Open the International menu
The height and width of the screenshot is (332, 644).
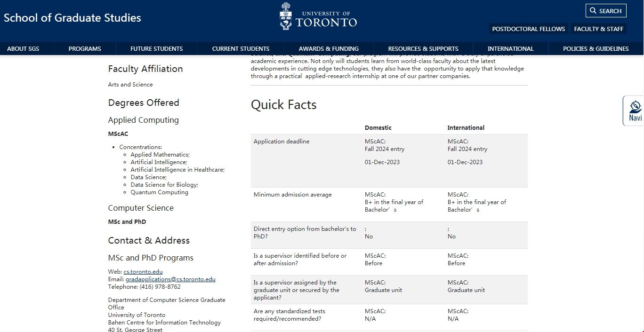(510, 48)
